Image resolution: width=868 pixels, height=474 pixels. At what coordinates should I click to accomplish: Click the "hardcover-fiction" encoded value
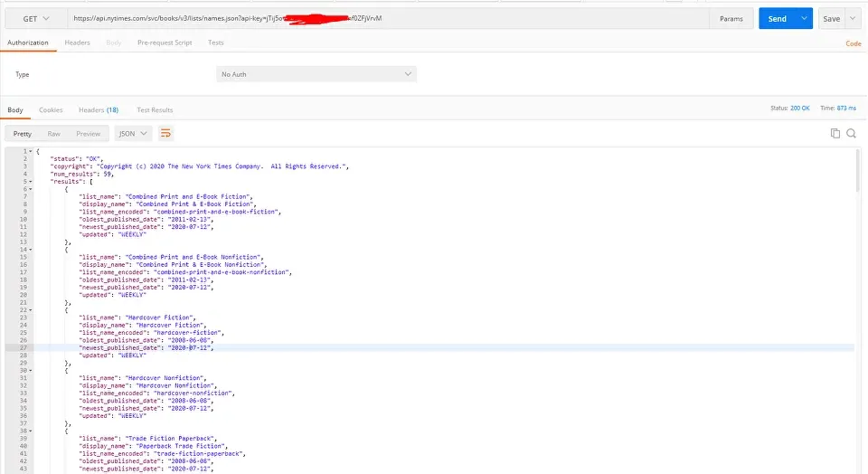(x=188, y=333)
